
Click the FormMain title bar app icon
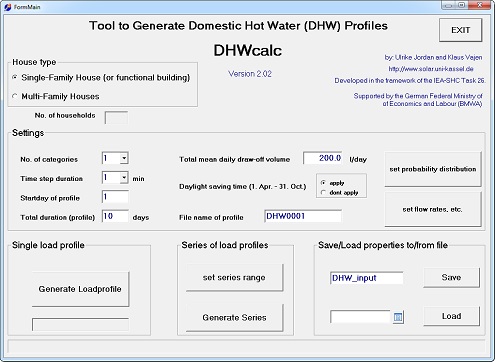tap(8, 7)
